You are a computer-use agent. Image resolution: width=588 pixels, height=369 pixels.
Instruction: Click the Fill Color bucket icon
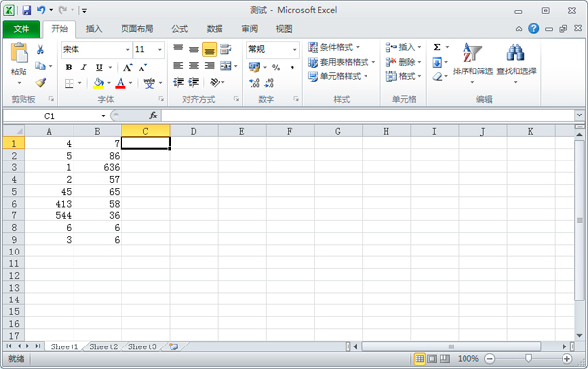pyautogui.click(x=99, y=83)
